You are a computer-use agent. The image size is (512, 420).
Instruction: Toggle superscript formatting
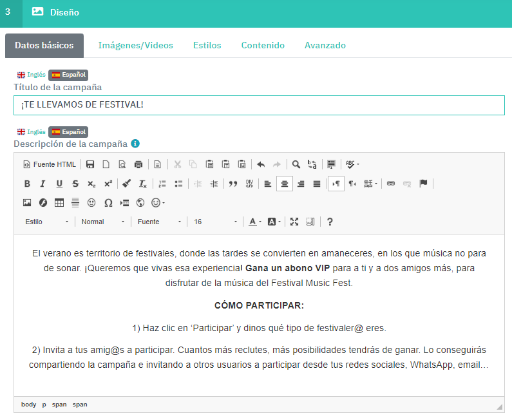pos(108,184)
